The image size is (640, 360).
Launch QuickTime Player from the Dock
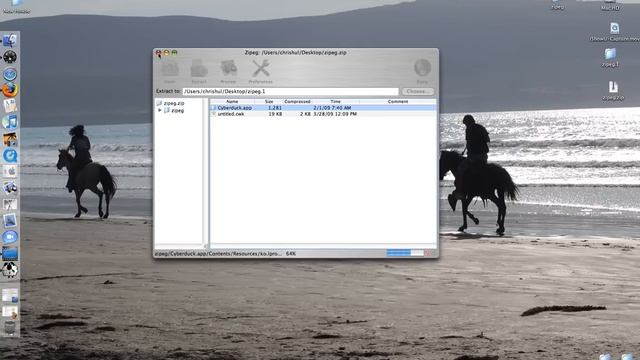click(10, 156)
